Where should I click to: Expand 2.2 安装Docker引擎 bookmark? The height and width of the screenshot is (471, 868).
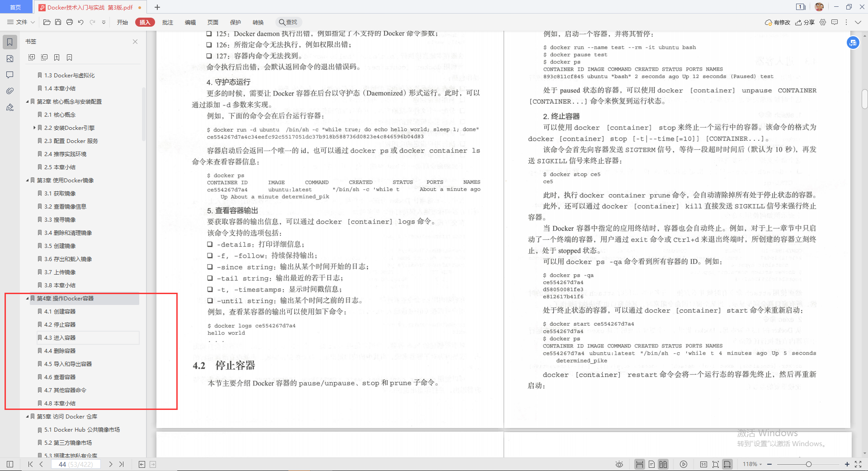(x=34, y=128)
